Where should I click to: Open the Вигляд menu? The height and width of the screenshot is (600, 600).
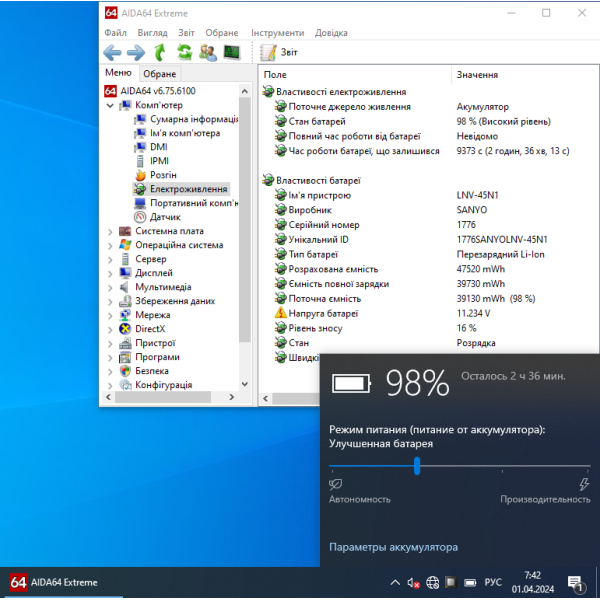point(152,33)
